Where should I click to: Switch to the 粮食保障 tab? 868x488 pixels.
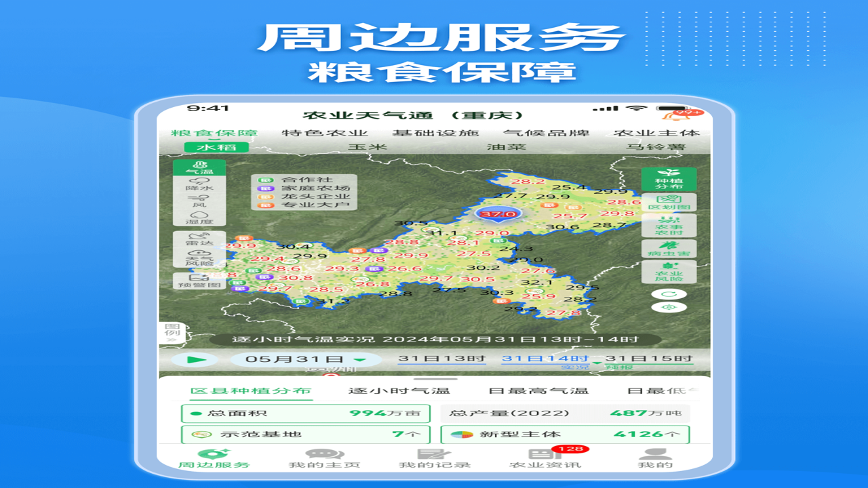point(214,134)
